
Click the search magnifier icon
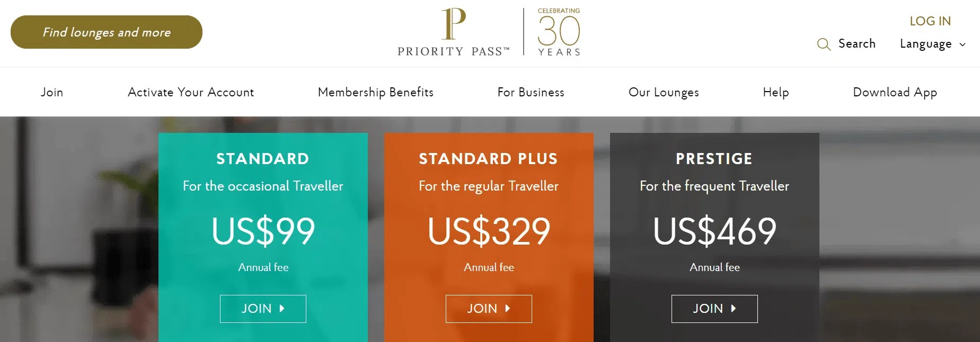(x=823, y=44)
